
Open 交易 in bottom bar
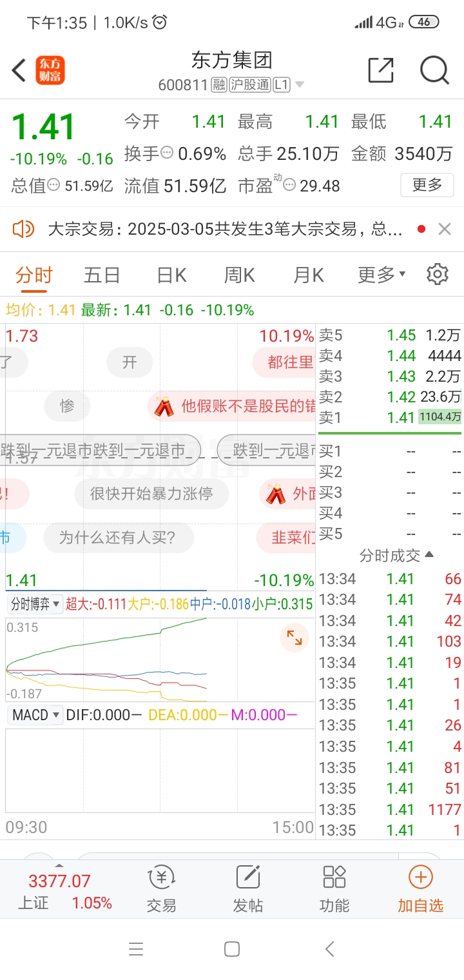point(161,890)
